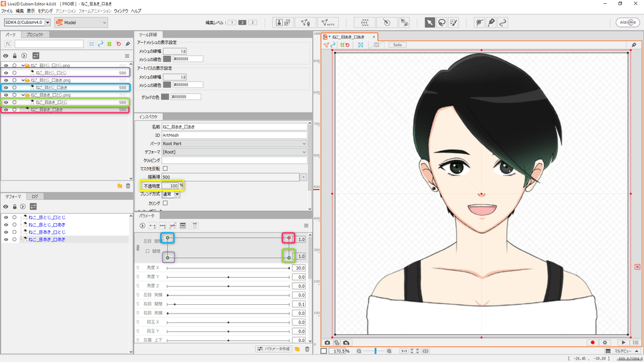Open the Model workspace dropdown
The width and height of the screenshot is (644, 362).
pyautogui.click(x=80, y=23)
